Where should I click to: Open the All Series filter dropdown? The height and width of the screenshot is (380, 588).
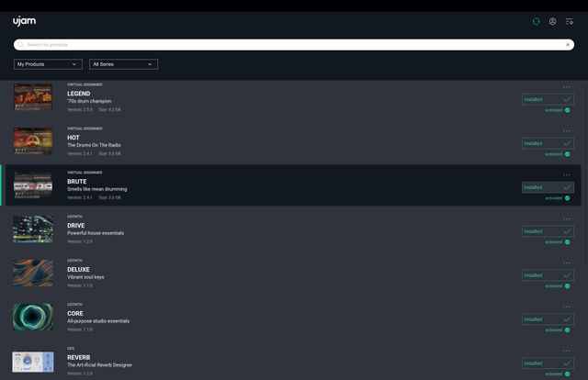124,64
